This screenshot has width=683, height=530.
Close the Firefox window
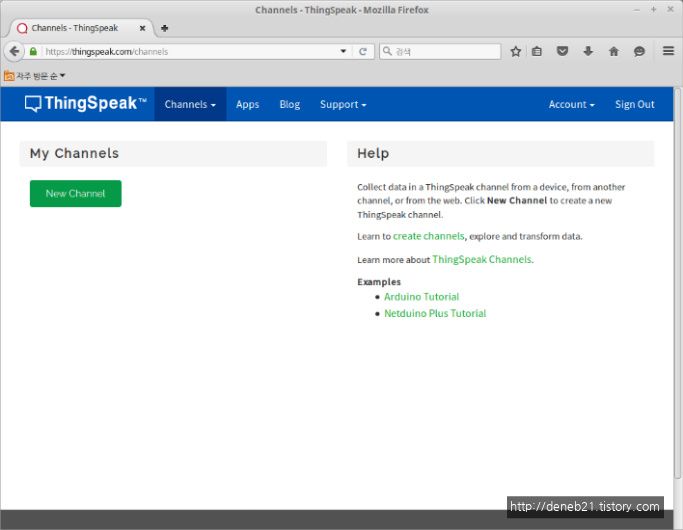point(670,10)
